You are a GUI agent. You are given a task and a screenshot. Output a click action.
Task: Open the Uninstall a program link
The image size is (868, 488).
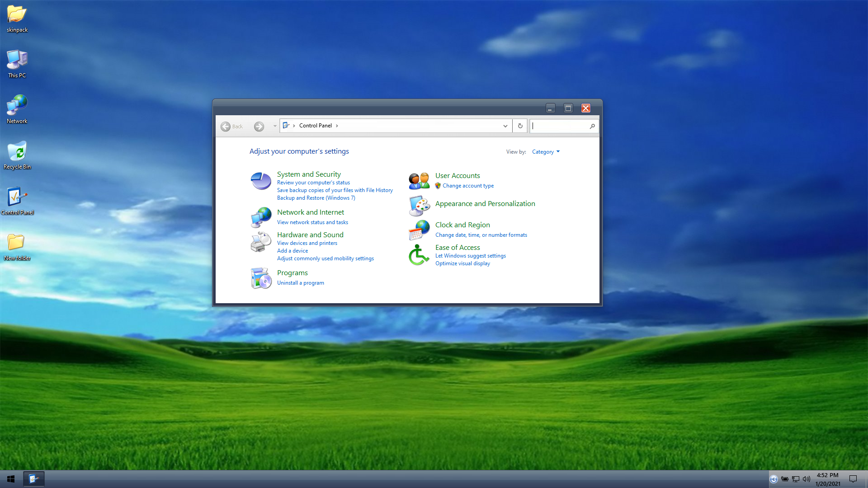300,283
